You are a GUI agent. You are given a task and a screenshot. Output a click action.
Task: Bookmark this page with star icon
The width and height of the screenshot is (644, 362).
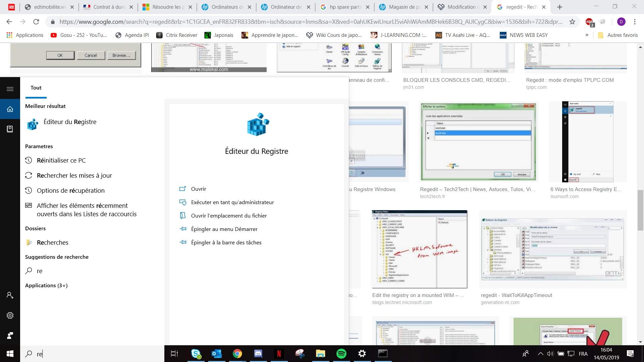(572, 22)
